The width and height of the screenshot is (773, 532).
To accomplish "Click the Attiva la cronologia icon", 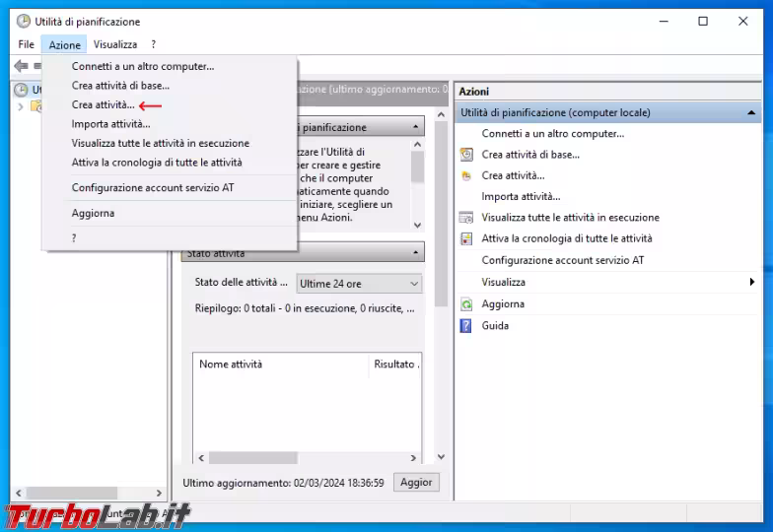I will coord(466,238).
